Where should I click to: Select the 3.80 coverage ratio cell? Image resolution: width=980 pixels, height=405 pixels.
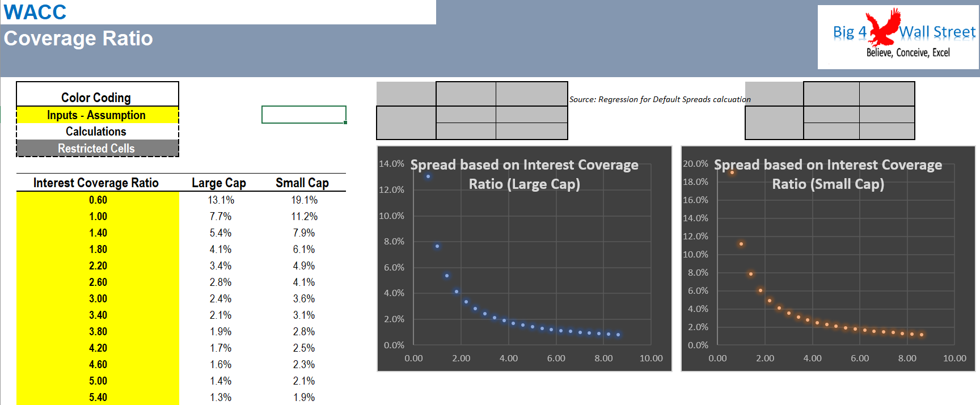click(x=98, y=331)
